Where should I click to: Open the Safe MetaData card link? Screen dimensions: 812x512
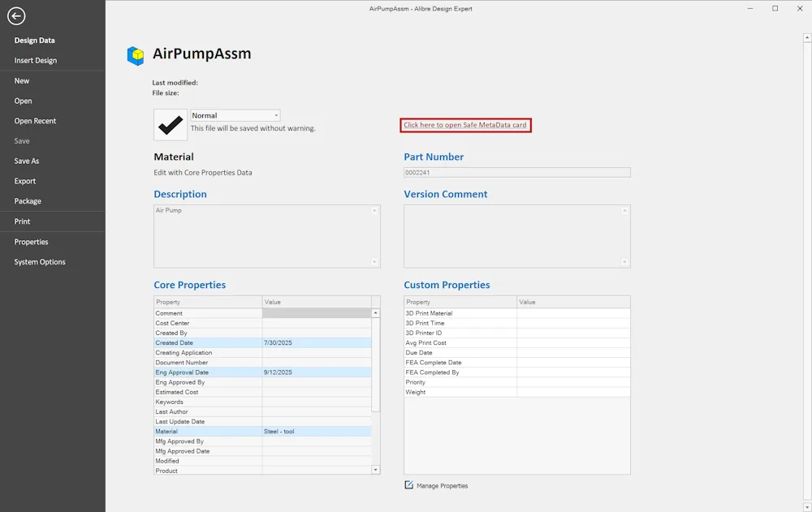(x=465, y=125)
